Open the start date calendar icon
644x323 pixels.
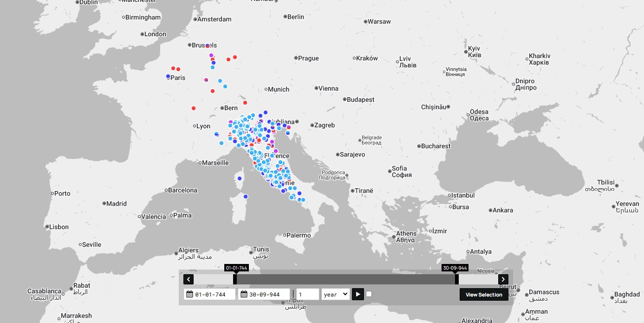click(x=189, y=294)
